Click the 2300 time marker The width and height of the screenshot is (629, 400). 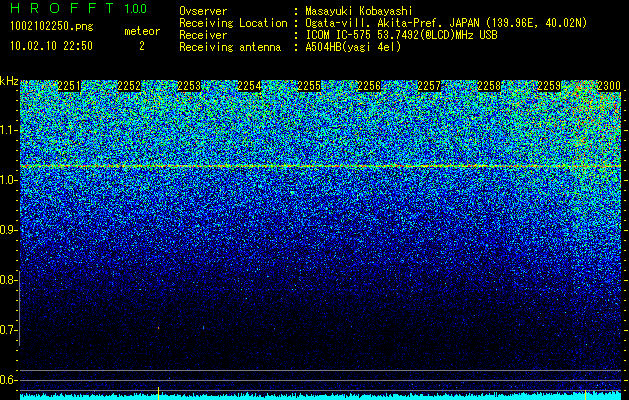pyautogui.click(x=609, y=86)
